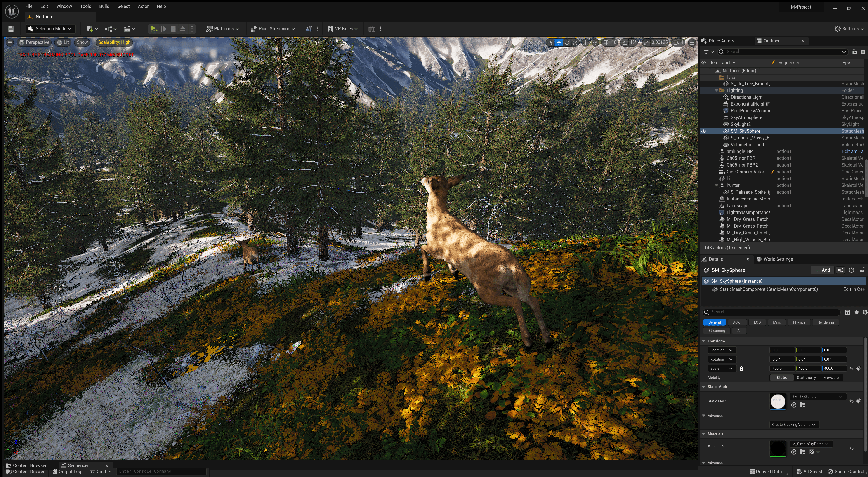Click the Outliner settings gear icon
Viewport: 868px width, 477px height.
[x=863, y=52]
